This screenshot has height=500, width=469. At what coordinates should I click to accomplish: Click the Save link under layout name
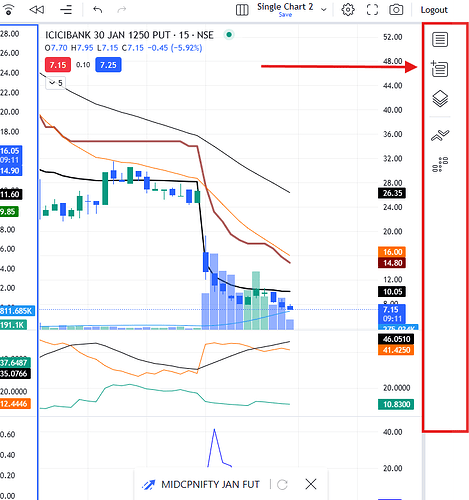285,15
